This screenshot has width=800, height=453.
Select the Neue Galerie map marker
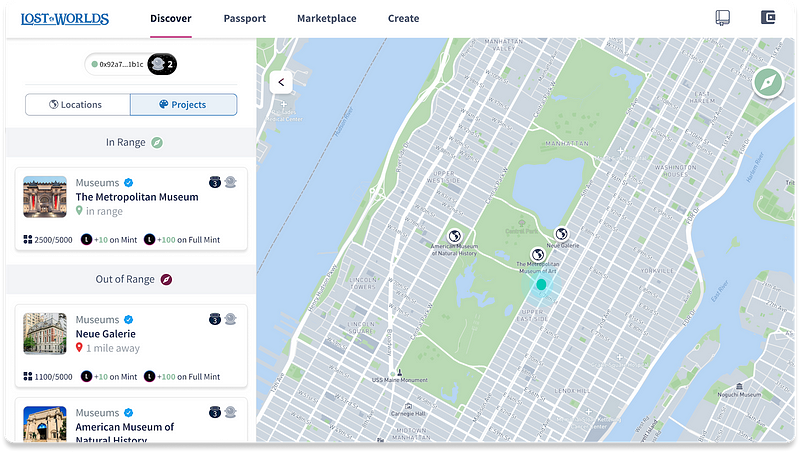(x=561, y=234)
